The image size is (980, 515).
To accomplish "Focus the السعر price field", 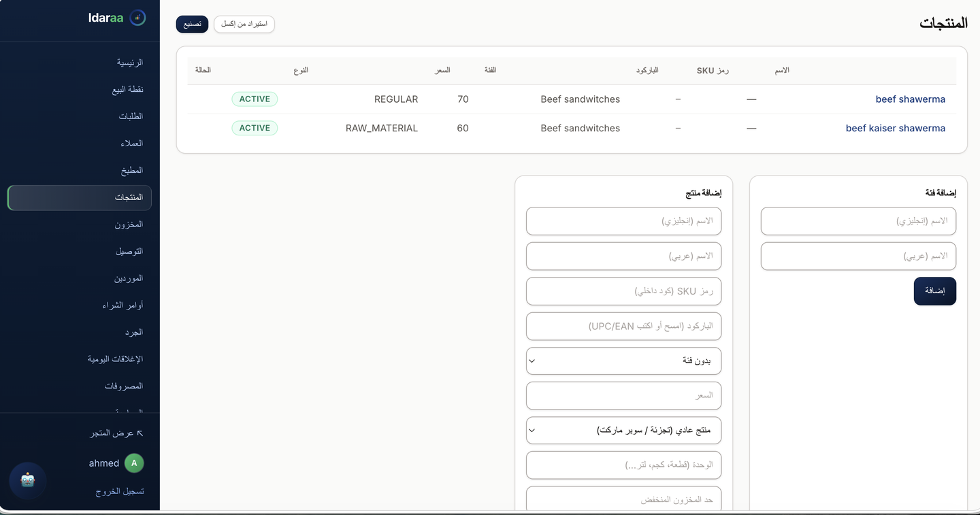I will [x=623, y=396].
